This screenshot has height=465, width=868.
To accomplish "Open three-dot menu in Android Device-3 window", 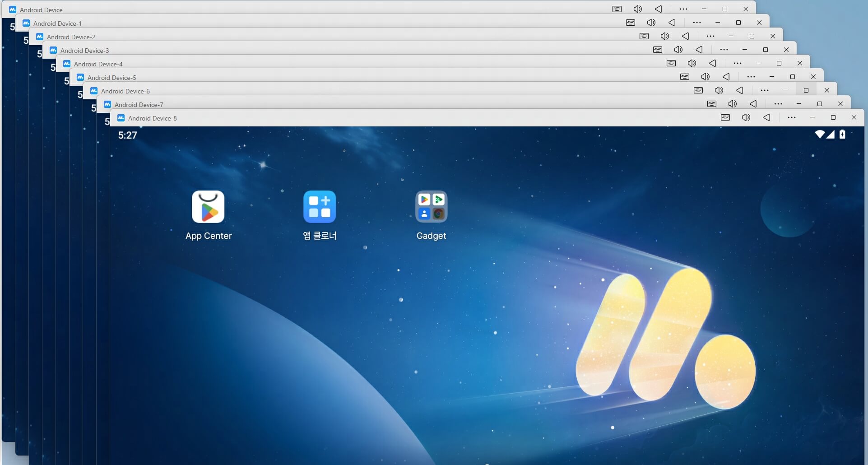I will pyautogui.click(x=724, y=50).
